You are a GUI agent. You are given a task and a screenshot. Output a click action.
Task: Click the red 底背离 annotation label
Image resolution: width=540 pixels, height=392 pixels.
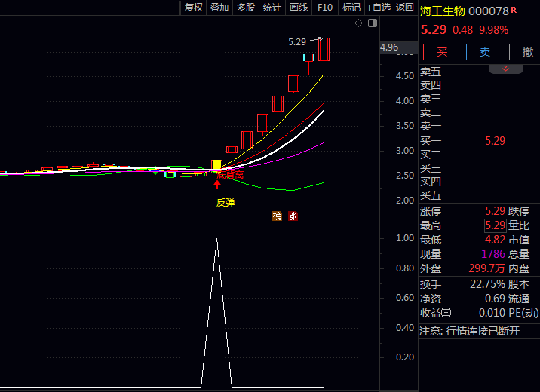click(230, 175)
